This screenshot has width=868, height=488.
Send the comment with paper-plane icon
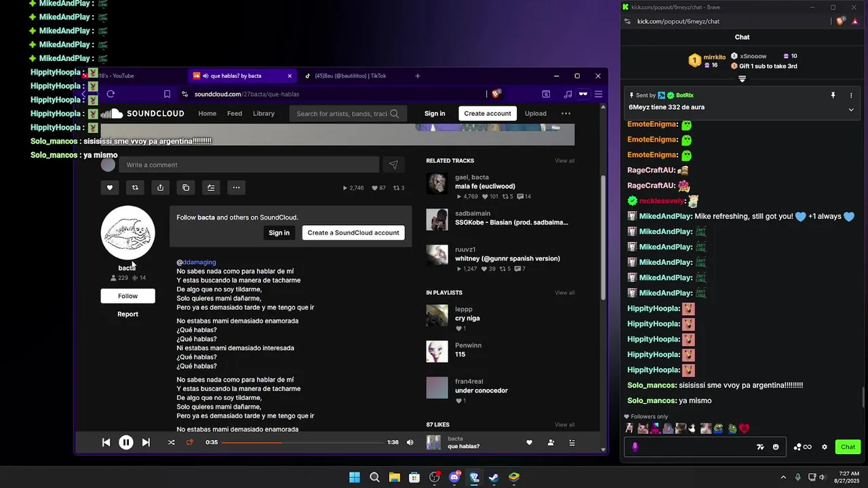point(393,165)
